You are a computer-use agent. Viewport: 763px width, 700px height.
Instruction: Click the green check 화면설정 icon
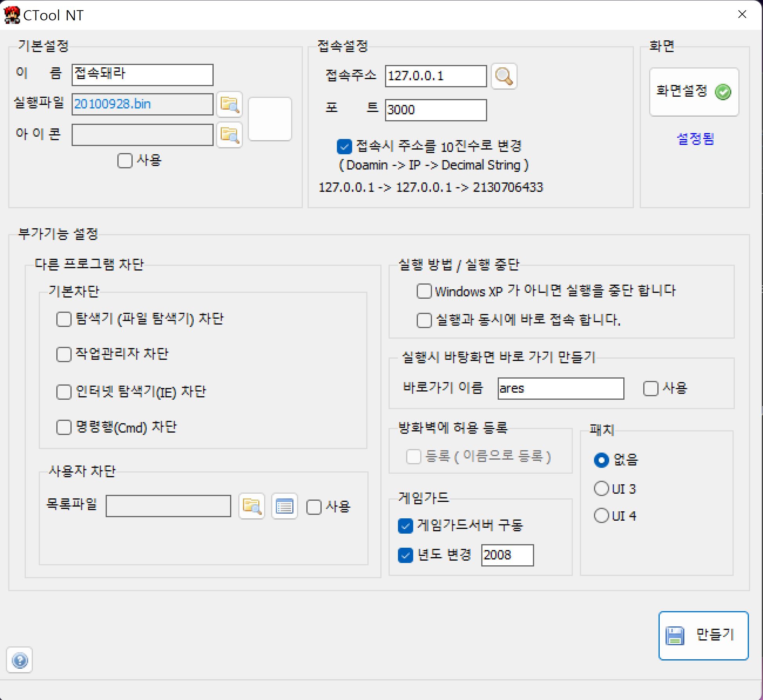point(723,92)
